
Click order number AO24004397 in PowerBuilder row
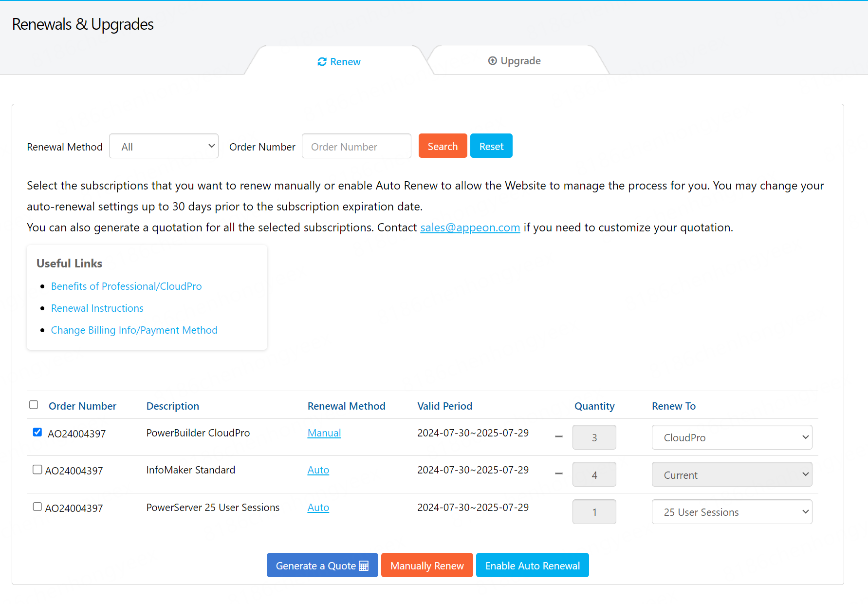point(77,434)
